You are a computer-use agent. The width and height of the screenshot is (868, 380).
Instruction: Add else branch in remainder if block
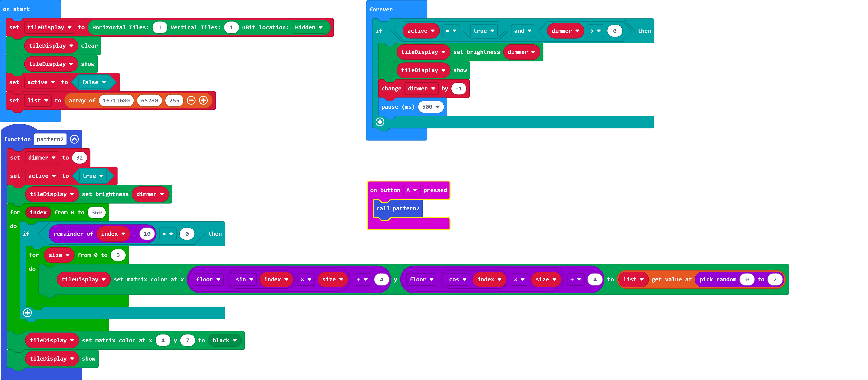point(28,313)
